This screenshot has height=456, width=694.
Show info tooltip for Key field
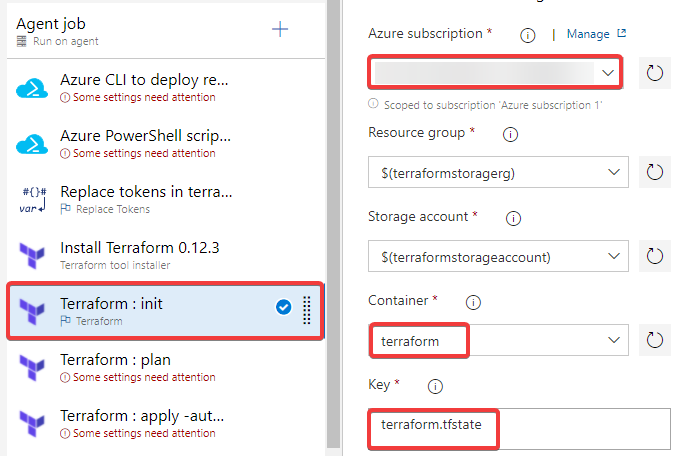pyautogui.click(x=435, y=386)
